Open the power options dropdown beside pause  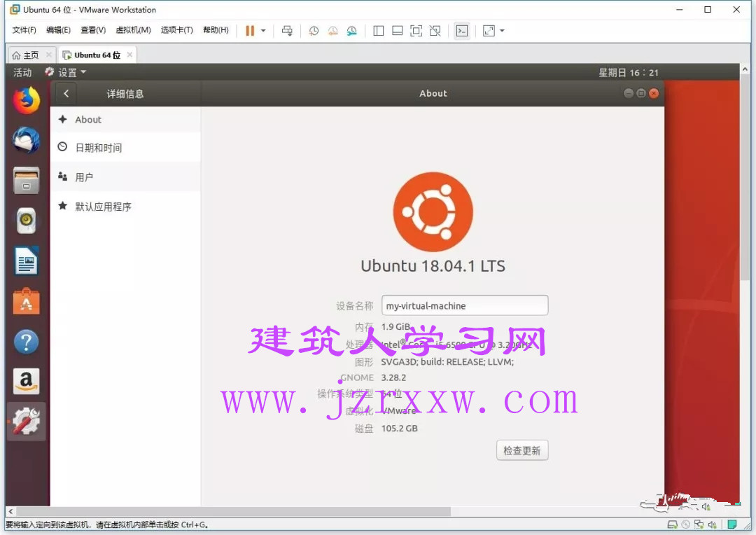pos(263,31)
